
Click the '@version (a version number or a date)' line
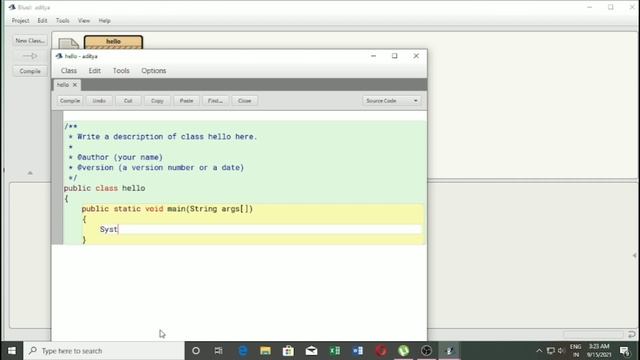click(160, 168)
